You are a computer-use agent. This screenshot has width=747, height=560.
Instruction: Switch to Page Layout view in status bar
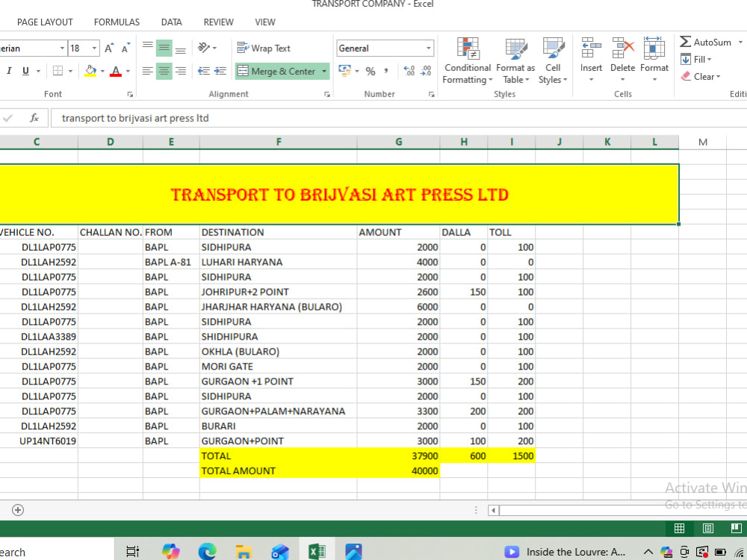[x=708, y=528]
